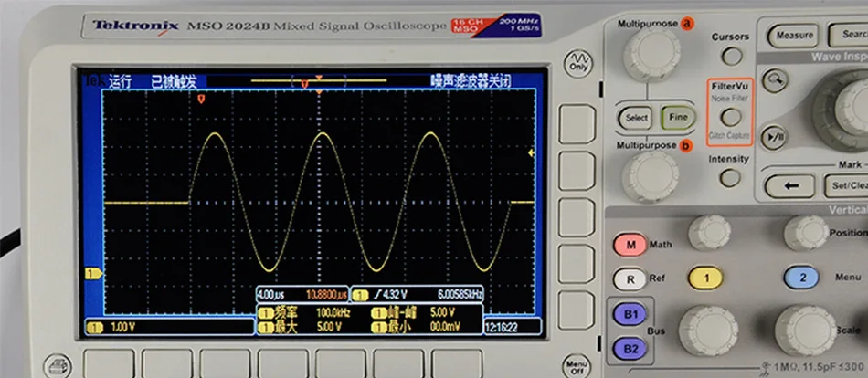Viewport: 868px width, 378px height.
Task: Click the 4.00µs timebase readout
Action: click(x=270, y=294)
